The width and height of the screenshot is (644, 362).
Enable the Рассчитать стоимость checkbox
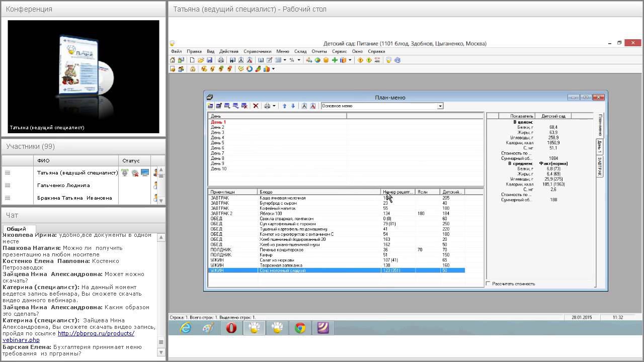pyautogui.click(x=489, y=284)
